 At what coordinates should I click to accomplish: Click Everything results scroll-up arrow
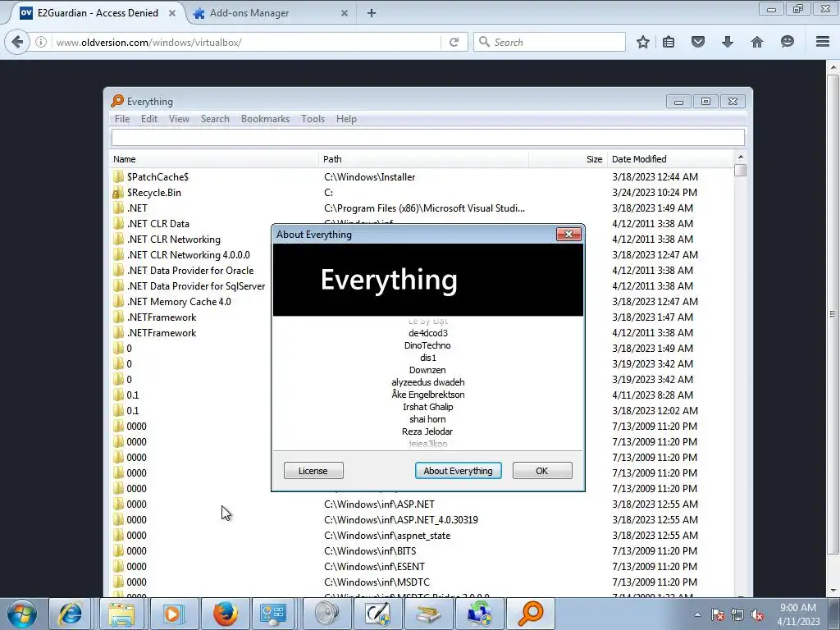click(x=741, y=157)
